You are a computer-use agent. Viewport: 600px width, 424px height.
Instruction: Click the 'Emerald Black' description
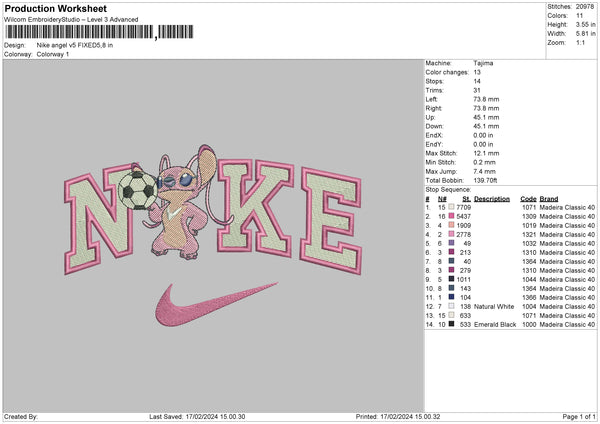click(x=495, y=324)
